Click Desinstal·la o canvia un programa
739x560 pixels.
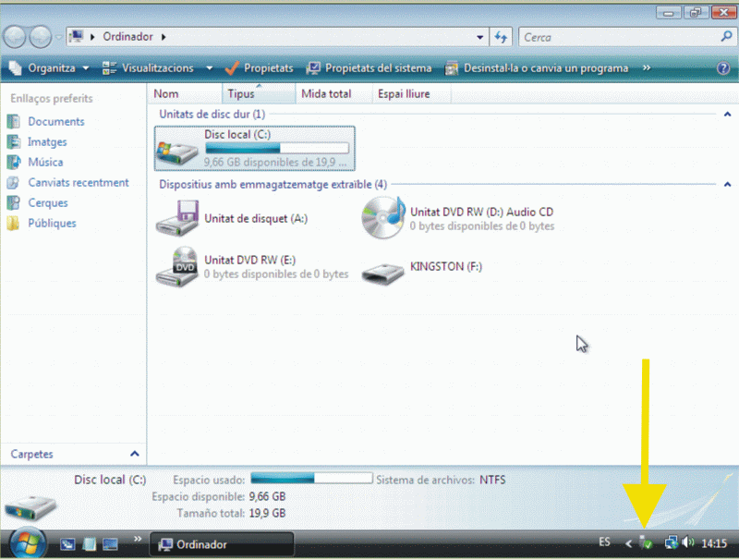pos(537,68)
